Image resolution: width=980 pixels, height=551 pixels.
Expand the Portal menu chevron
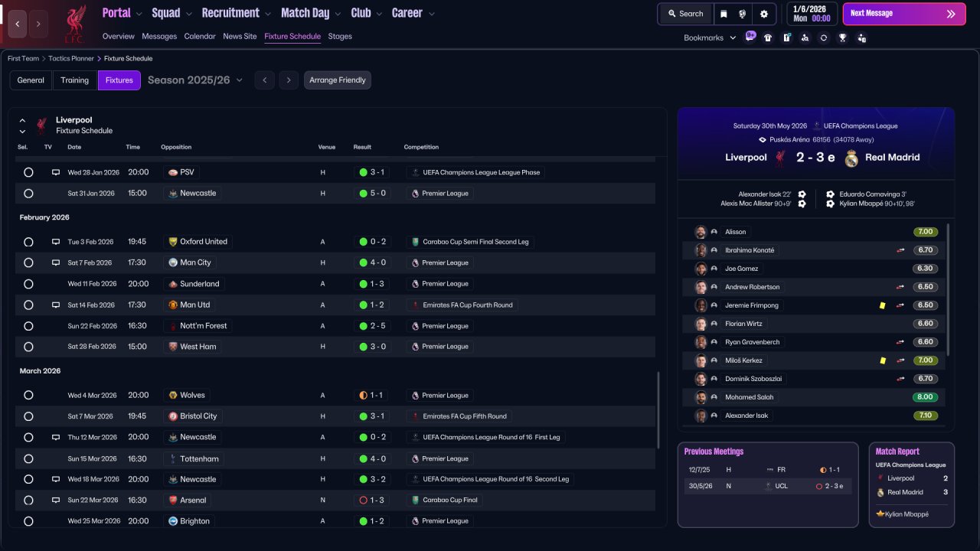(x=139, y=14)
